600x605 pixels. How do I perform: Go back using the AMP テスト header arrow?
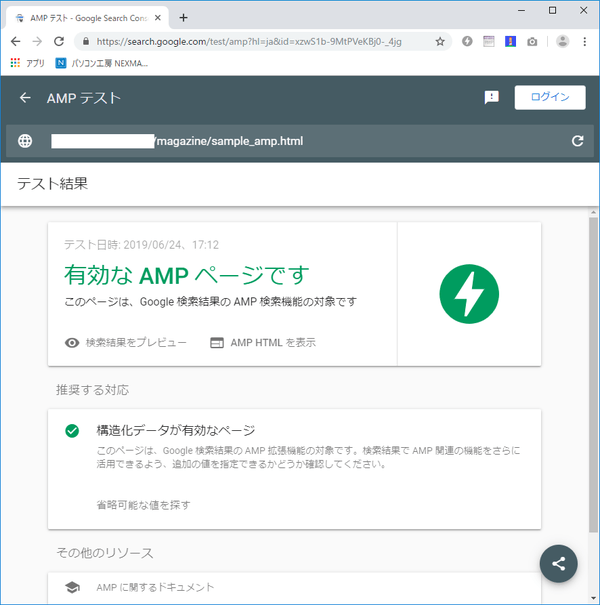(x=25, y=98)
